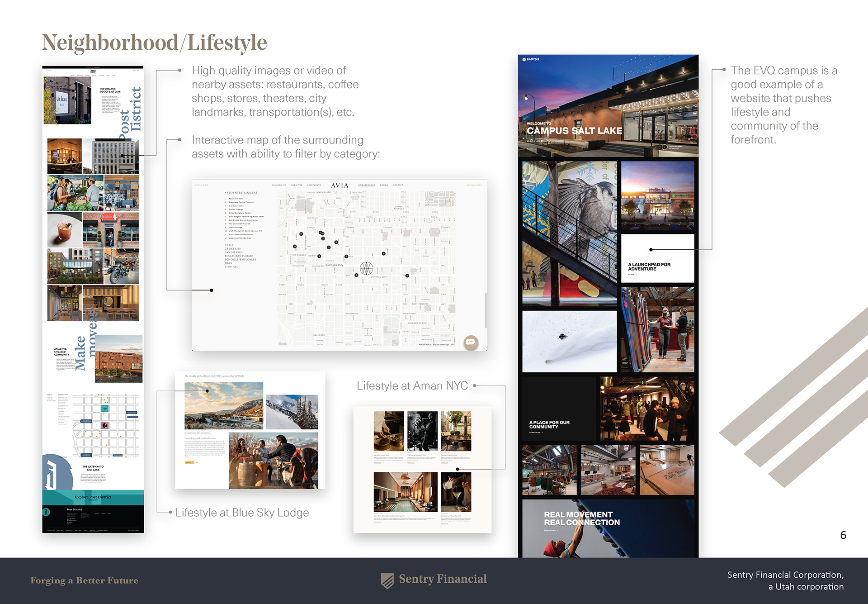Image resolution: width=868 pixels, height=604 pixels.
Task: Open the Aman NYC indoor pool photo
Action: pos(406,492)
